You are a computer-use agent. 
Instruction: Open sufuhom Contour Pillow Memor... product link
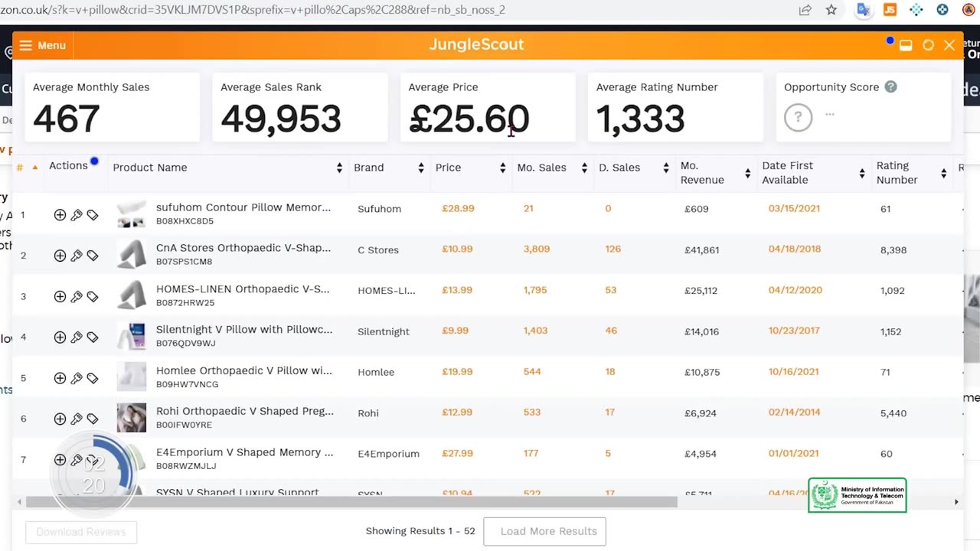point(243,207)
